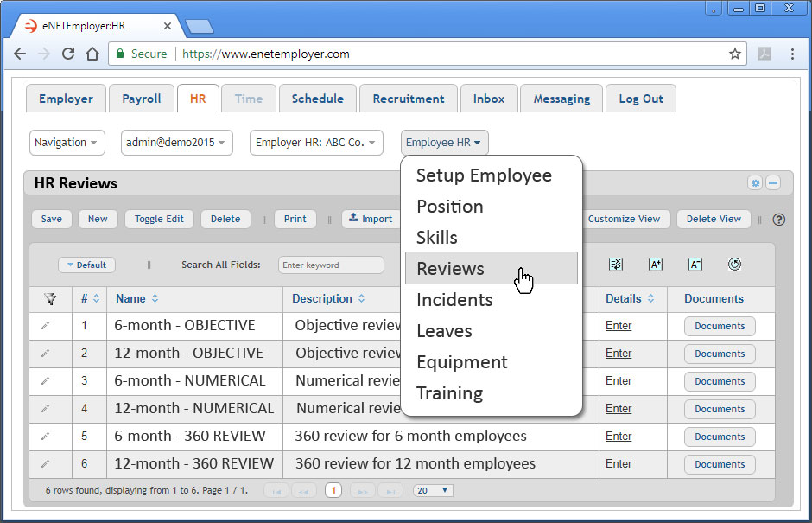Switch to the Payroll tab
Screen dimensions: 812x523
(141, 98)
